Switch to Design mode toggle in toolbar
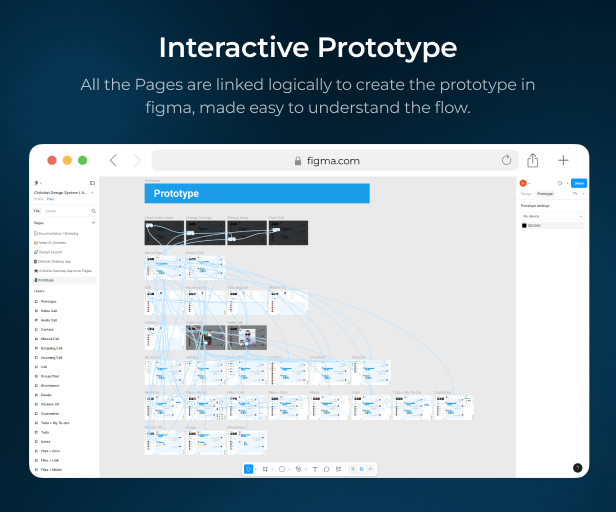The width and height of the screenshot is (616, 512). [362, 469]
